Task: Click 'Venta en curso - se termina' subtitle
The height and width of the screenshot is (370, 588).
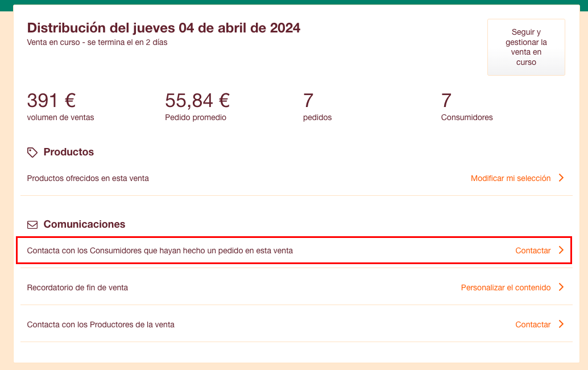Action: [97, 42]
